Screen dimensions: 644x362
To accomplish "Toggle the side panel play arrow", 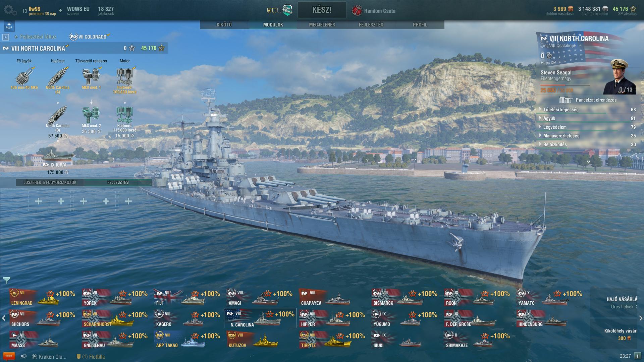I will click(5, 37).
